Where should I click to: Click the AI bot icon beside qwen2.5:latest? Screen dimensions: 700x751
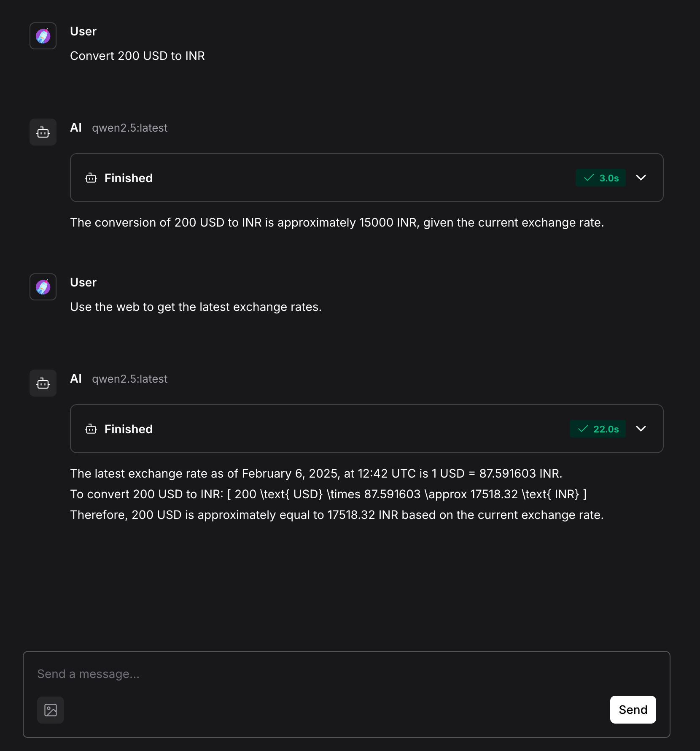coord(43,132)
